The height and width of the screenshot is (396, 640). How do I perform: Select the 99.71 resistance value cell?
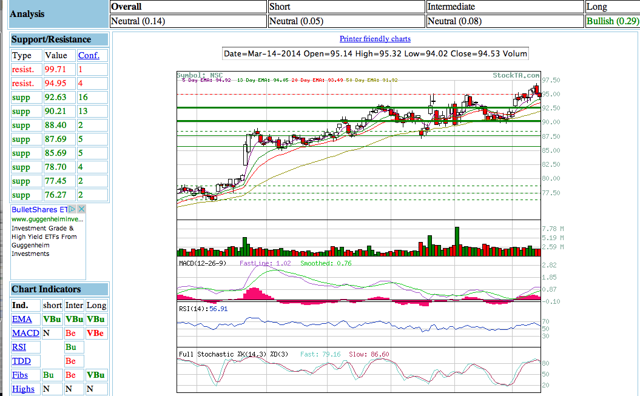point(59,69)
